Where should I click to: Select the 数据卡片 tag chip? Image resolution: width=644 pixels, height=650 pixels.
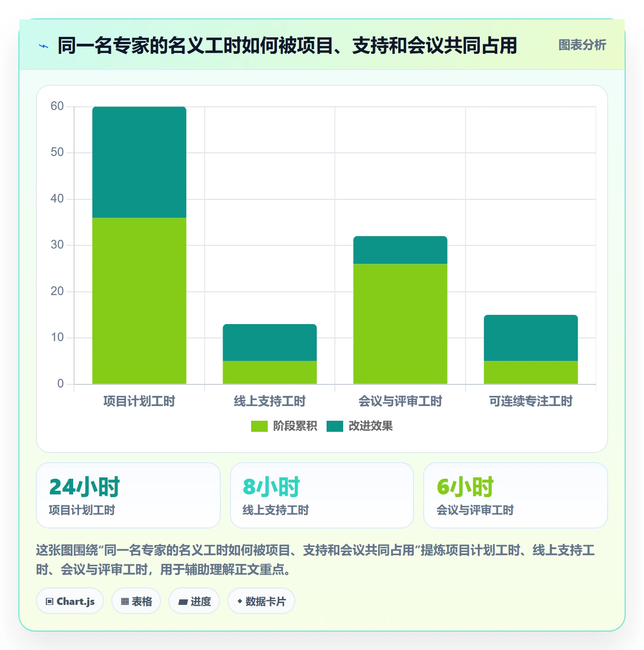[x=261, y=601]
